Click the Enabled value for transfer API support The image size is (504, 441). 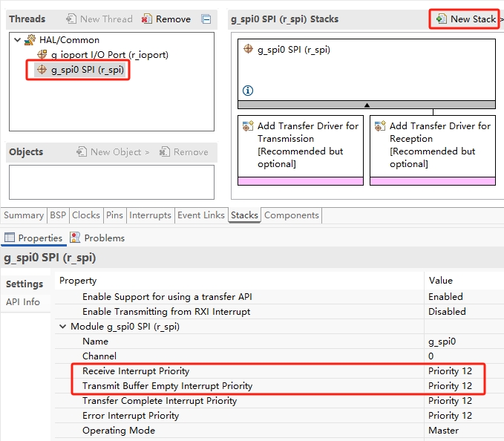pos(445,297)
